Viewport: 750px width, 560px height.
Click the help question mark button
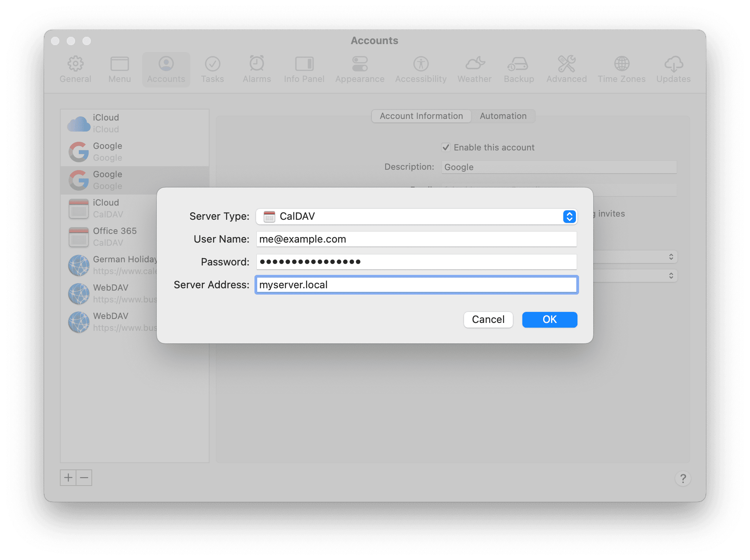point(683,478)
